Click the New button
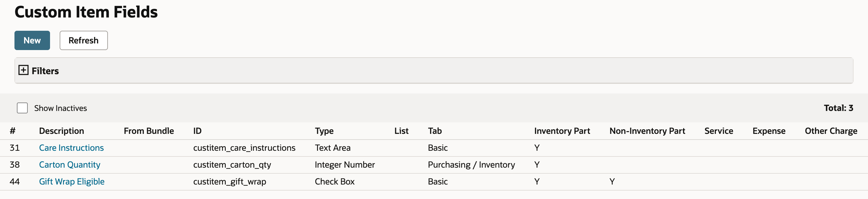This screenshot has width=868, height=199. coord(32,40)
